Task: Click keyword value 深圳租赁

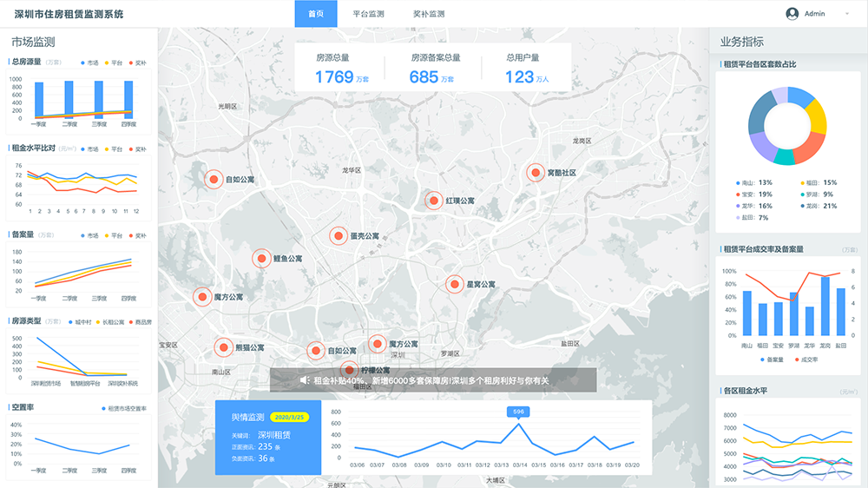Action: tap(274, 435)
